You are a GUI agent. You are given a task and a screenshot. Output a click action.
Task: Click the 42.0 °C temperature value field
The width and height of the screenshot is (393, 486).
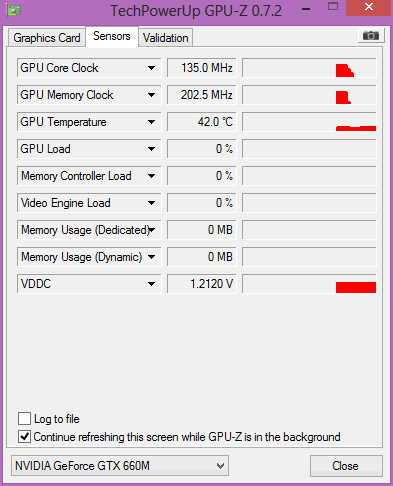201,122
